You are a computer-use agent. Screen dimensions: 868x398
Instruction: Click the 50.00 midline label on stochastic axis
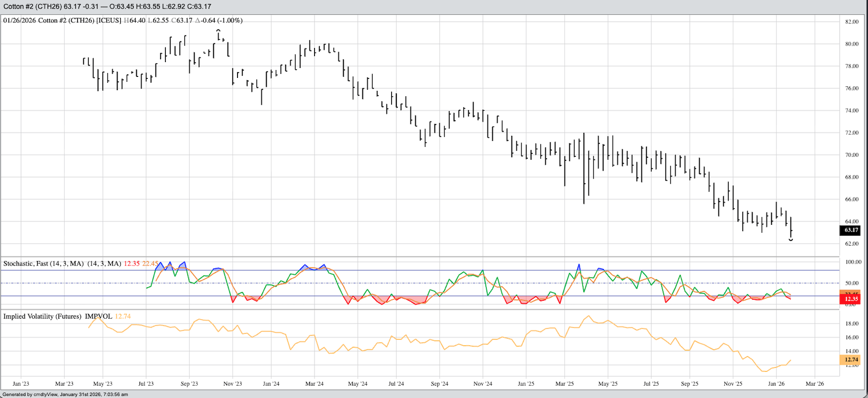point(852,283)
